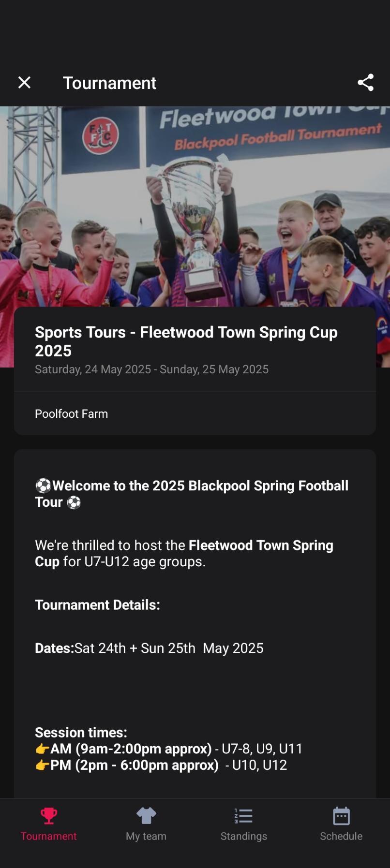Tap the calendar icon for Schedule

(341, 816)
